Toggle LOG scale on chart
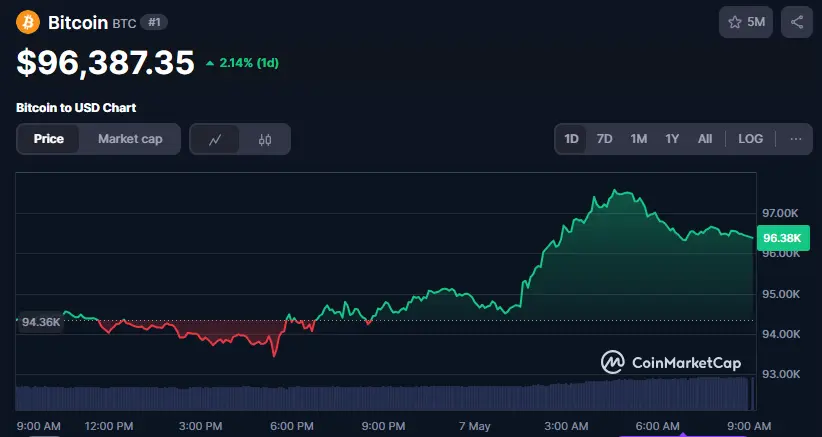The image size is (822, 437). tap(751, 139)
